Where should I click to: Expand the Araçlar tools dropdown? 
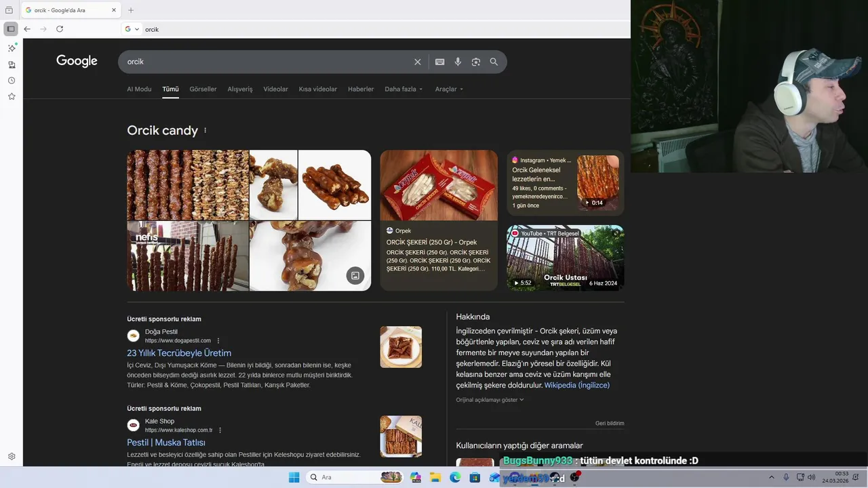coord(449,89)
